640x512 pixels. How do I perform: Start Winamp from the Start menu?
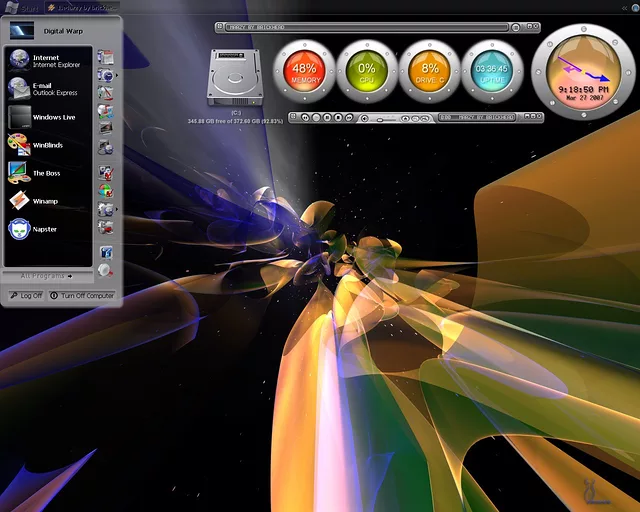[45, 201]
